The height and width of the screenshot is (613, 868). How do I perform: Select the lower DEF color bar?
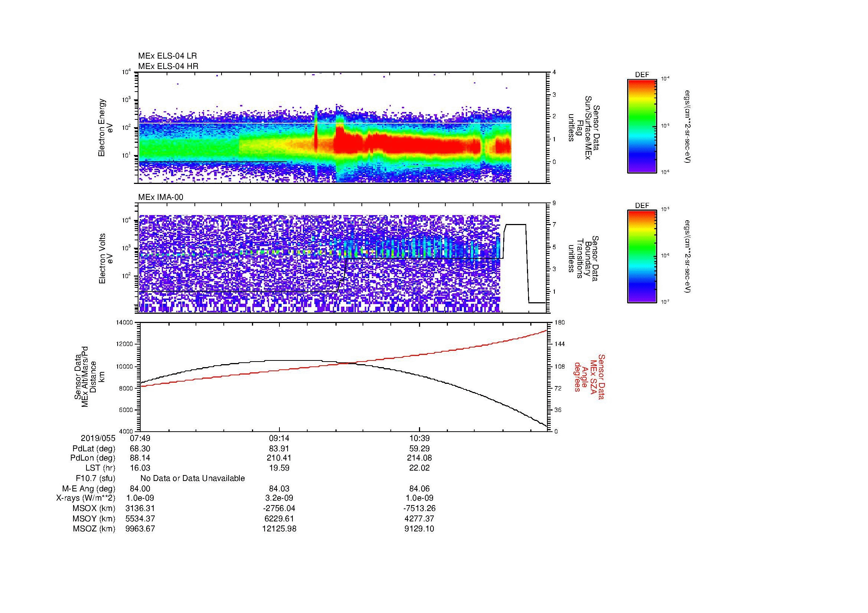pos(642,257)
